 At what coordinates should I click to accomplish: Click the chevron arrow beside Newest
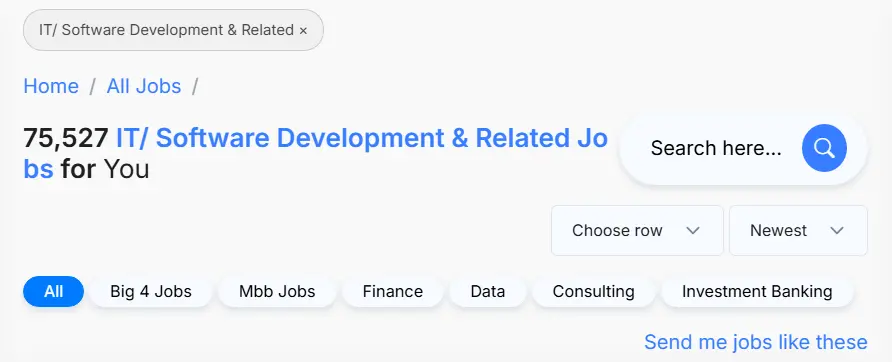pyautogui.click(x=836, y=231)
